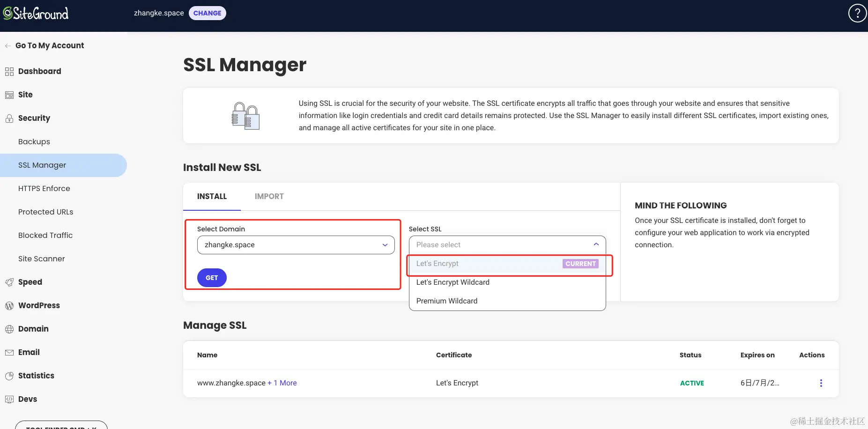Click the Status column header
Image resolution: width=868 pixels, height=429 pixels.
[690, 355]
